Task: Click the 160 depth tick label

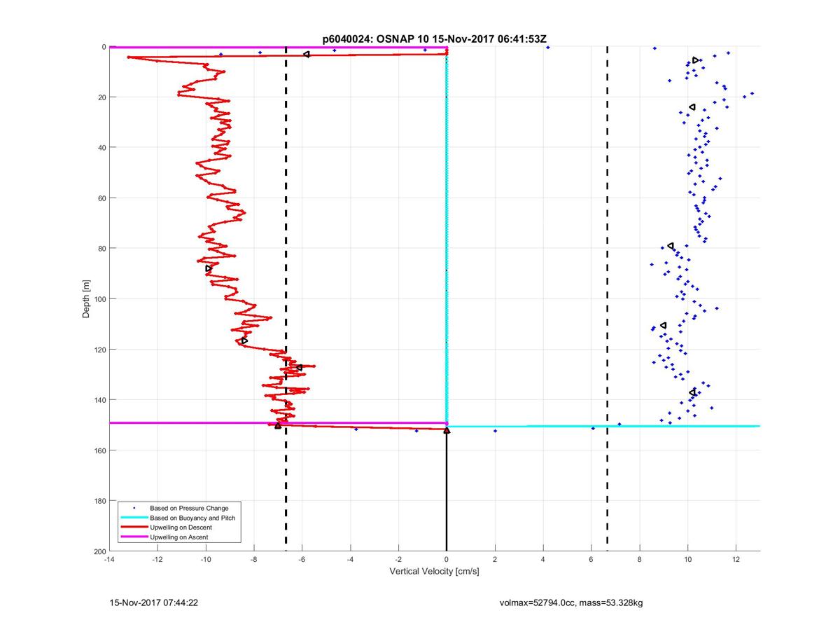Action: (x=99, y=450)
